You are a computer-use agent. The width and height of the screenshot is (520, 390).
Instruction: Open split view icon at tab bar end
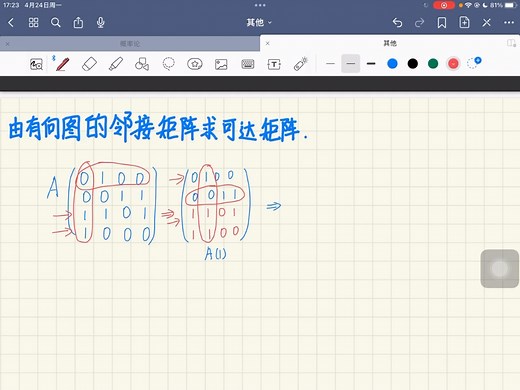click(x=511, y=43)
